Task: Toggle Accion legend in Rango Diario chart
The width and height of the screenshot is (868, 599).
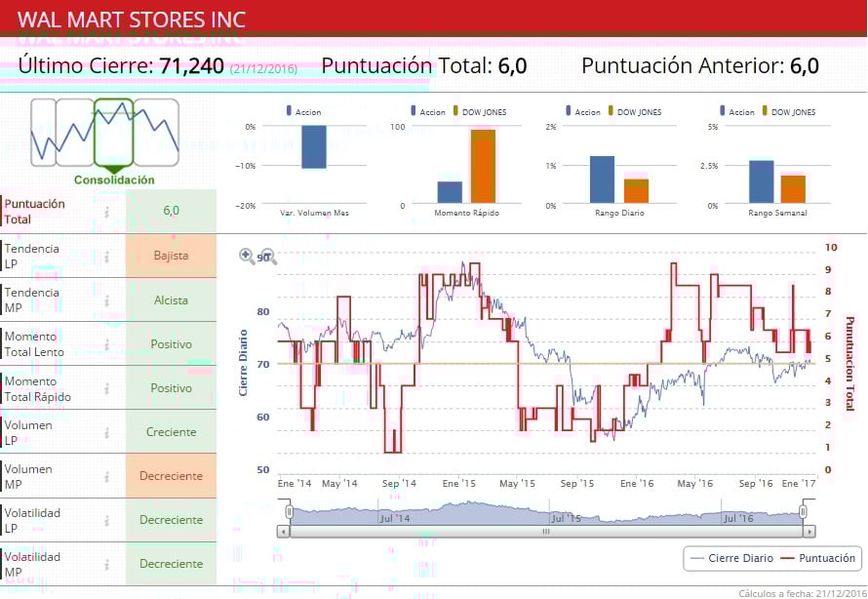Action: [x=583, y=111]
